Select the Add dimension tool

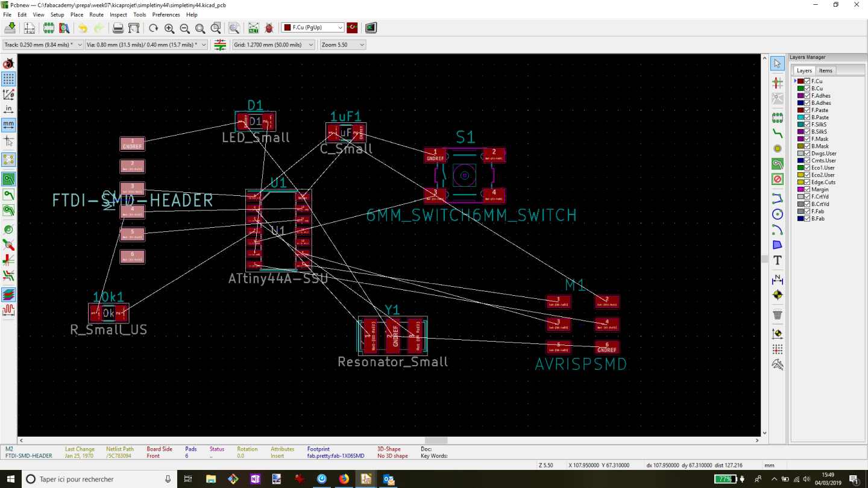tap(778, 280)
